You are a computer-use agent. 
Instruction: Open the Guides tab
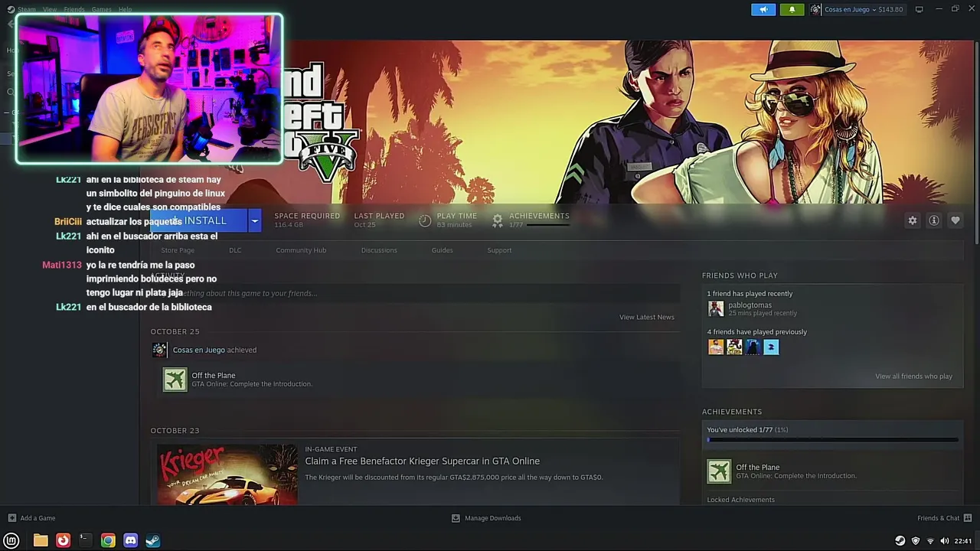(442, 250)
